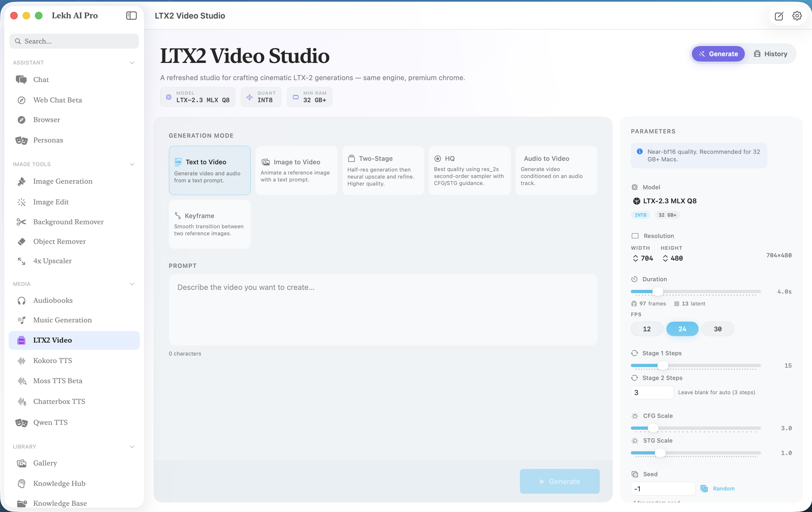Click the MIN RAM 32 GB+ chip

[x=310, y=97]
